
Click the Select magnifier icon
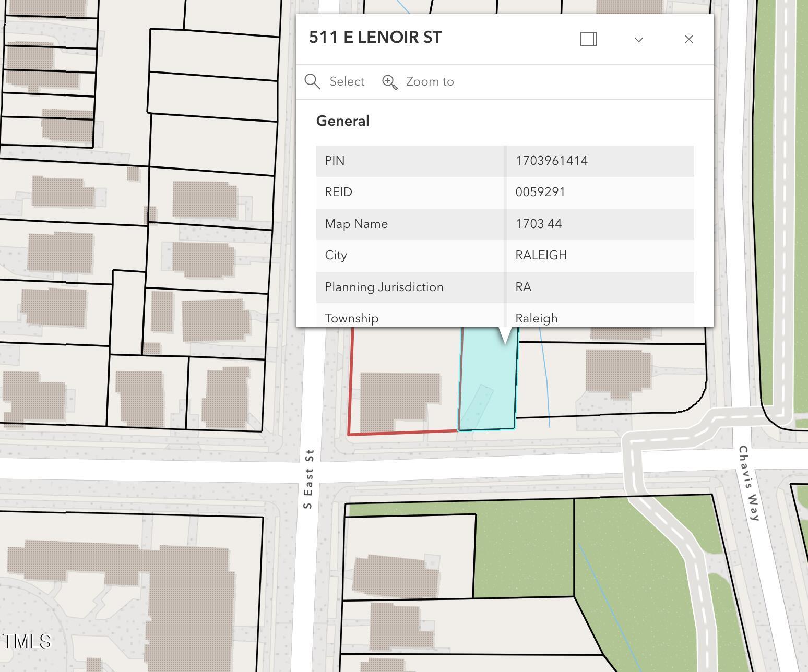312,82
